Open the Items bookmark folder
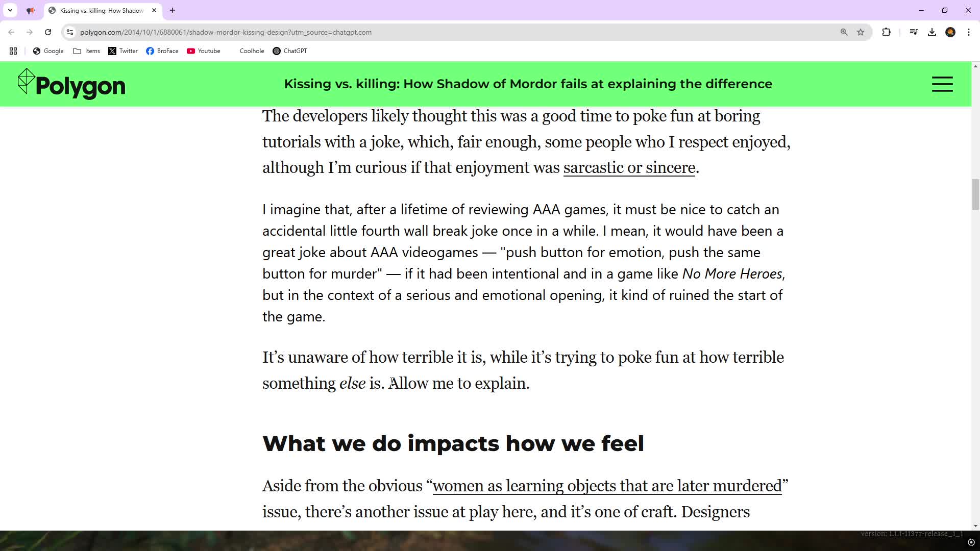Screen dimensions: 980x551 [x=87, y=51]
